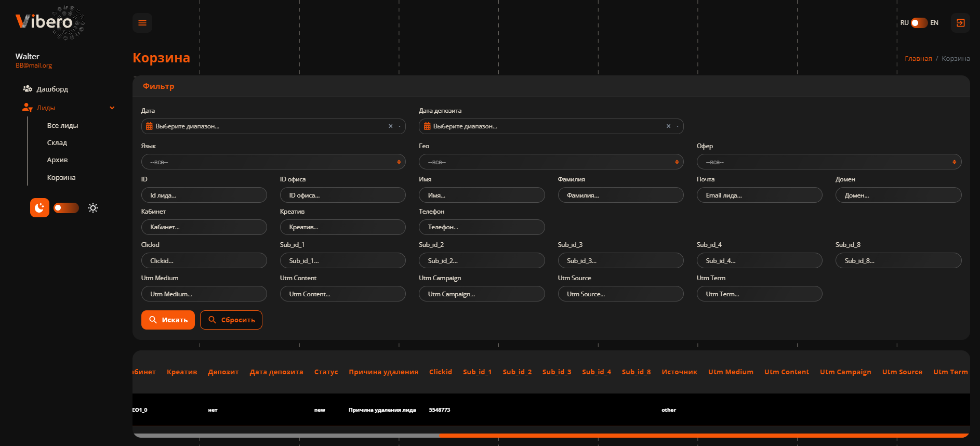Click the Dashboard people icon

coord(28,89)
